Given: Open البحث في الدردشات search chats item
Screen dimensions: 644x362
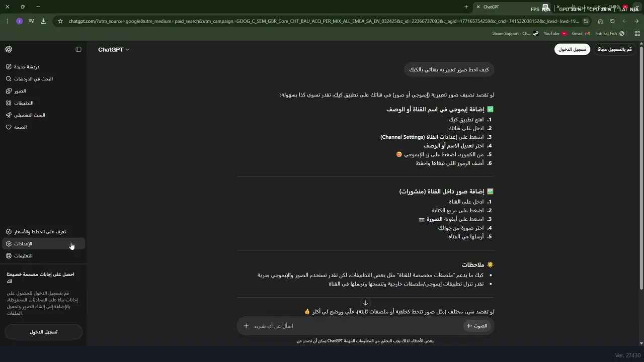Looking at the screenshot, I should coord(43,79).
